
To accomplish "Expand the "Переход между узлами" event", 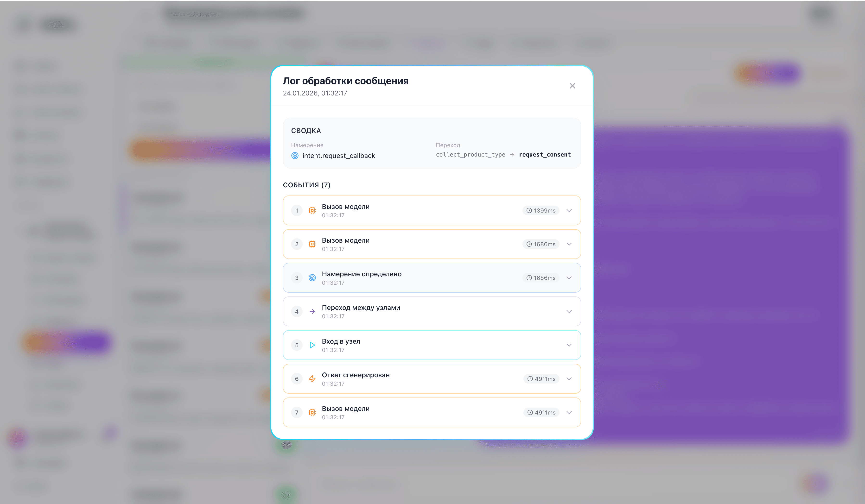I will tap(569, 311).
